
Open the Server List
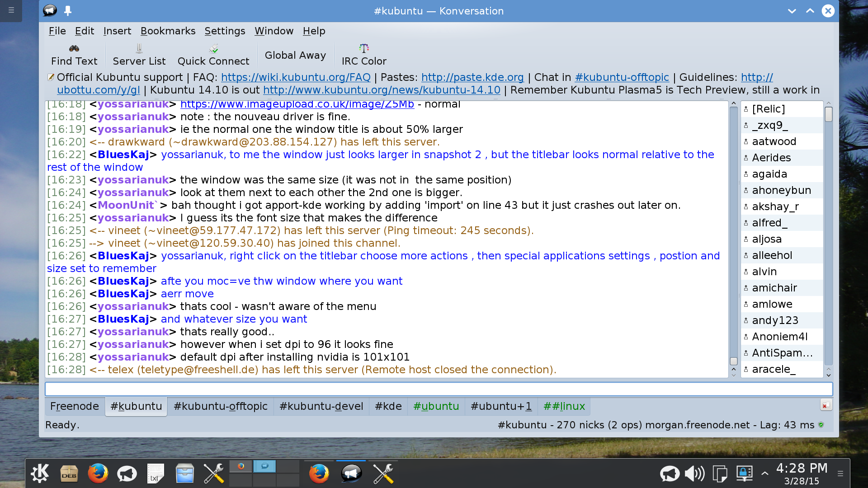point(139,55)
